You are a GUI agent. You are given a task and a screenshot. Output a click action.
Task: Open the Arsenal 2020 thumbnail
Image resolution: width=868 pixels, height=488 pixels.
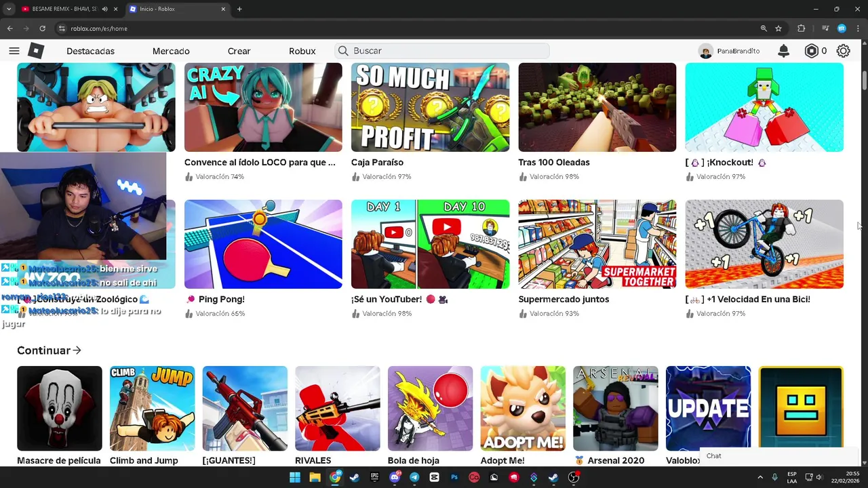[x=615, y=408]
